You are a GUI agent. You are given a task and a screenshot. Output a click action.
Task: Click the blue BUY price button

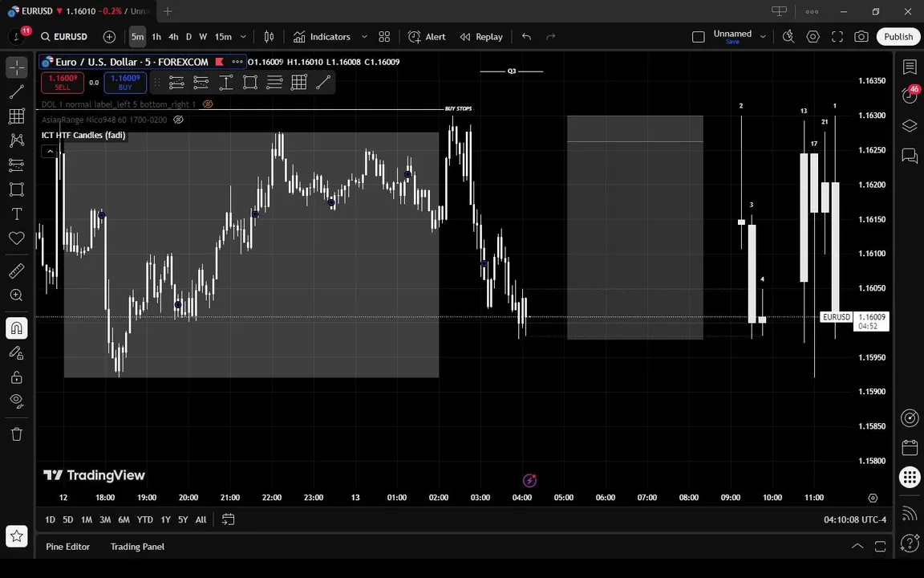125,83
